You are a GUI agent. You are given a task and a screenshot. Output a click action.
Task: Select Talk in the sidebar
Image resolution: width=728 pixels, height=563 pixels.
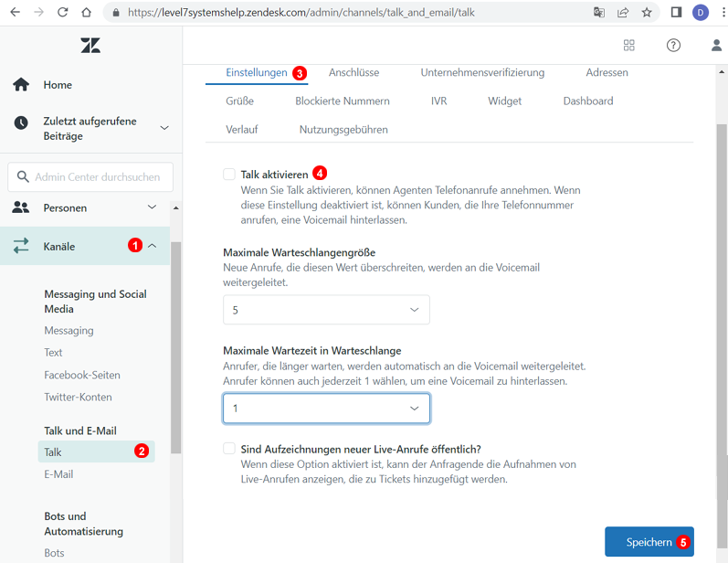click(96, 451)
